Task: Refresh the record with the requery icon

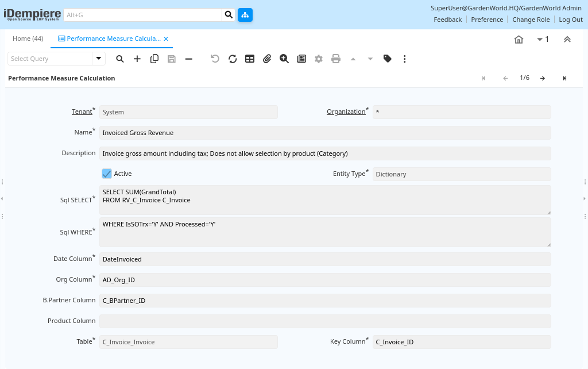Action: click(x=233, y=59)
